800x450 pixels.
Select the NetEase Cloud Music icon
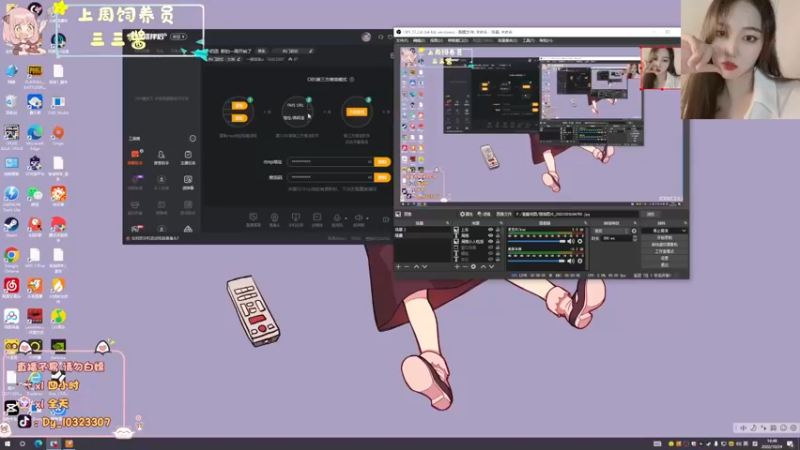[11, 286]
